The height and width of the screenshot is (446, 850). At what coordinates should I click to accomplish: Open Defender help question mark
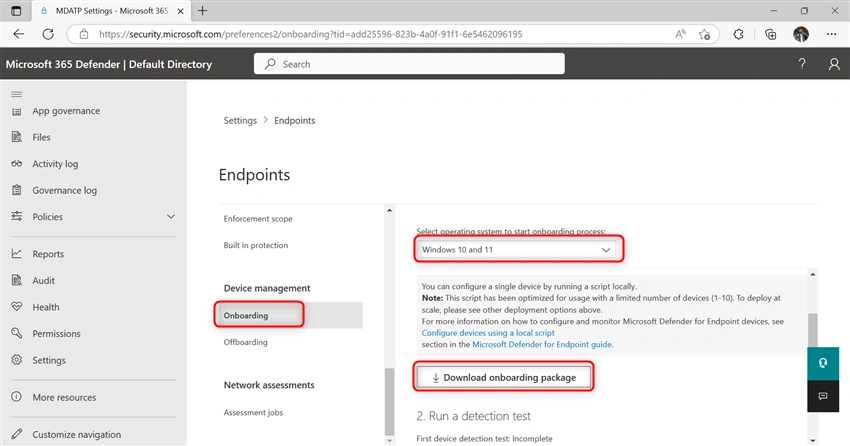802,64
